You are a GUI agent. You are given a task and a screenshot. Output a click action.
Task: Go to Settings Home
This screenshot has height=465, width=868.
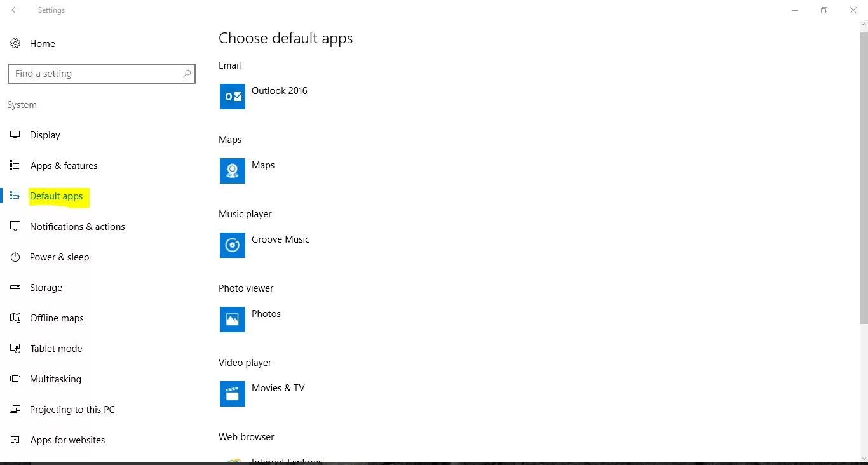pos(43,44)
